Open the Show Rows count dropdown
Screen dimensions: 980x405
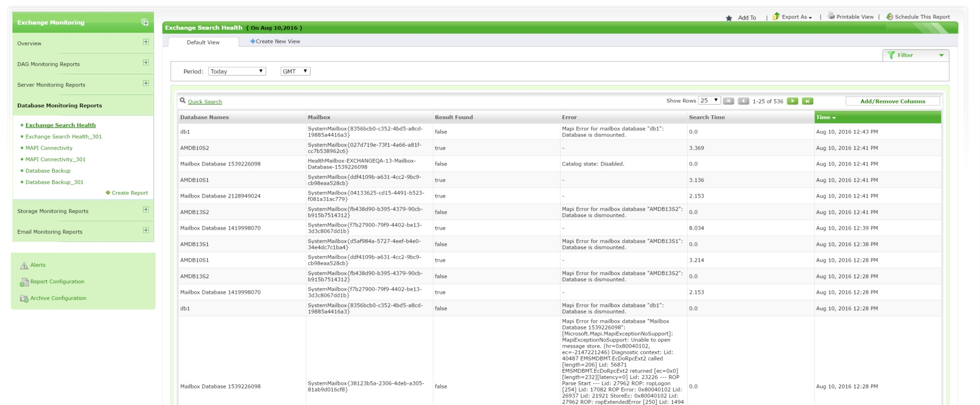point(709,101)
